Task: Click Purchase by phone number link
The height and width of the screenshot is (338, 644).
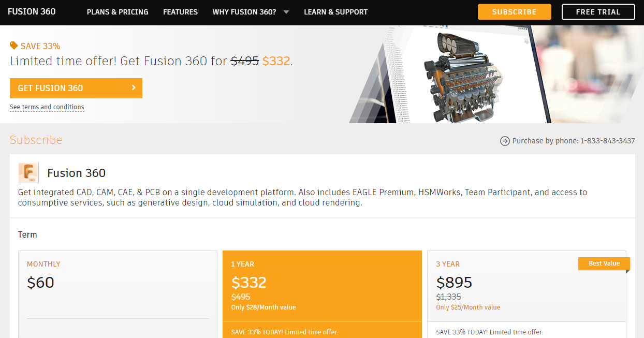Action: click(574, 141)
